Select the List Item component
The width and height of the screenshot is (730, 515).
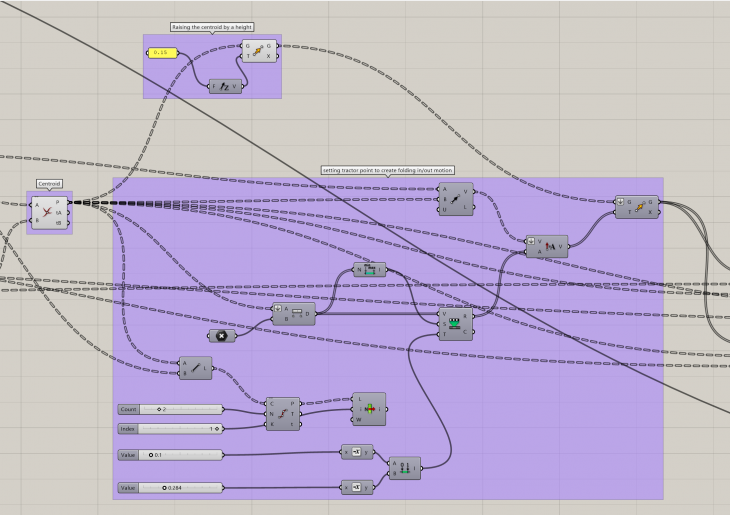click(x=366, y=409)
